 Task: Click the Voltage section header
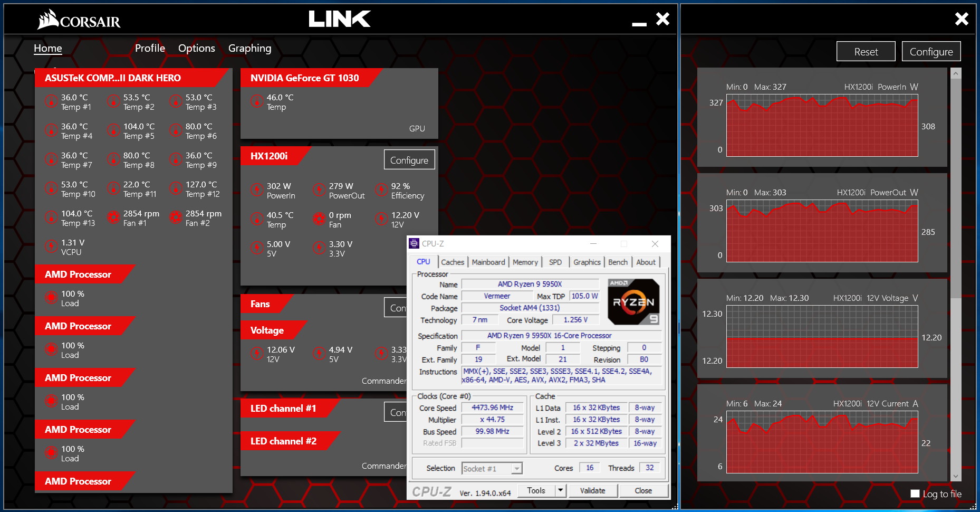click(x=274, y=330)
